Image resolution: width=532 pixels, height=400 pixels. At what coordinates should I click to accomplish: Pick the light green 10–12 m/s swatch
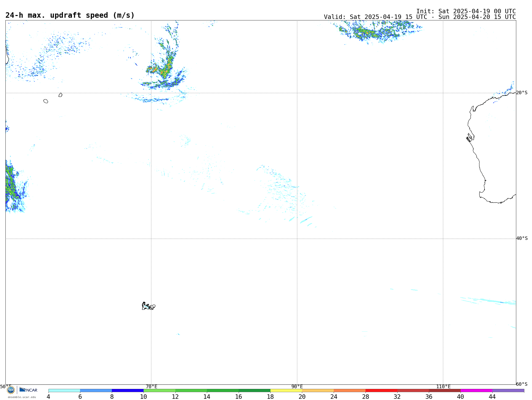point(159,391)
